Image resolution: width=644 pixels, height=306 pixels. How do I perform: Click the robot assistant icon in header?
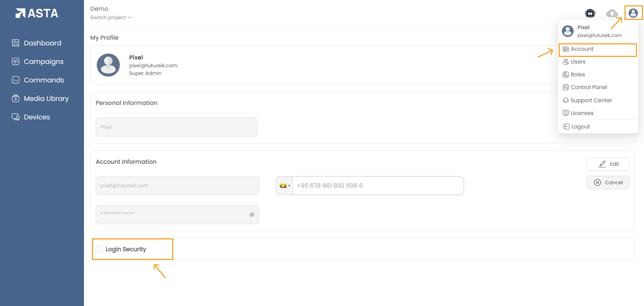pyautogui.click(x=590, y=13)
